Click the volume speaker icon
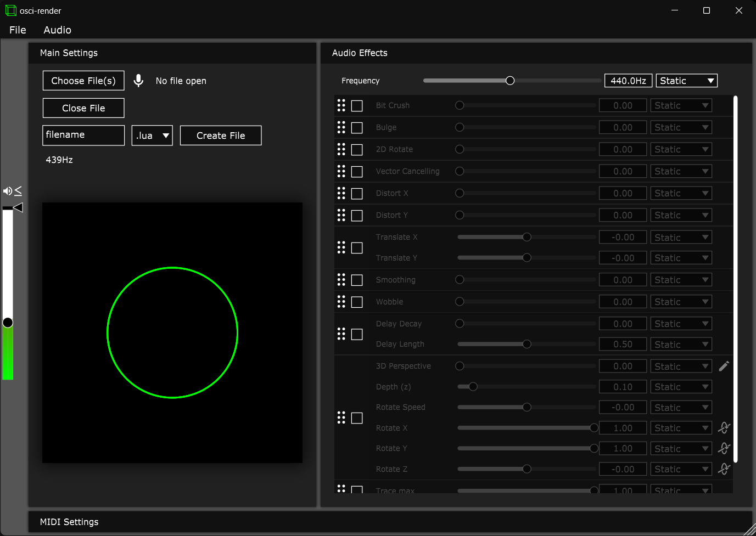 tap(8, 191)
